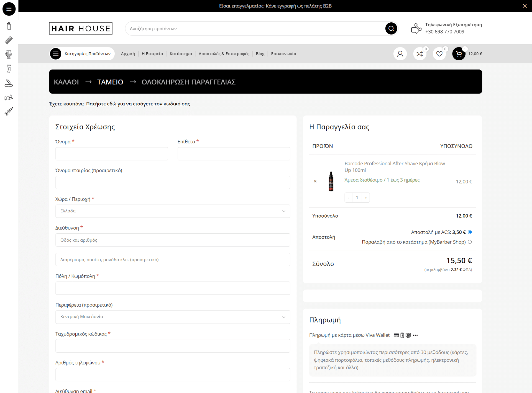Image resolution: width=532 pixels, height=393 pixels.
Task: Click the sidebar hamburger menu icon
Action: (x=9, y=9)
